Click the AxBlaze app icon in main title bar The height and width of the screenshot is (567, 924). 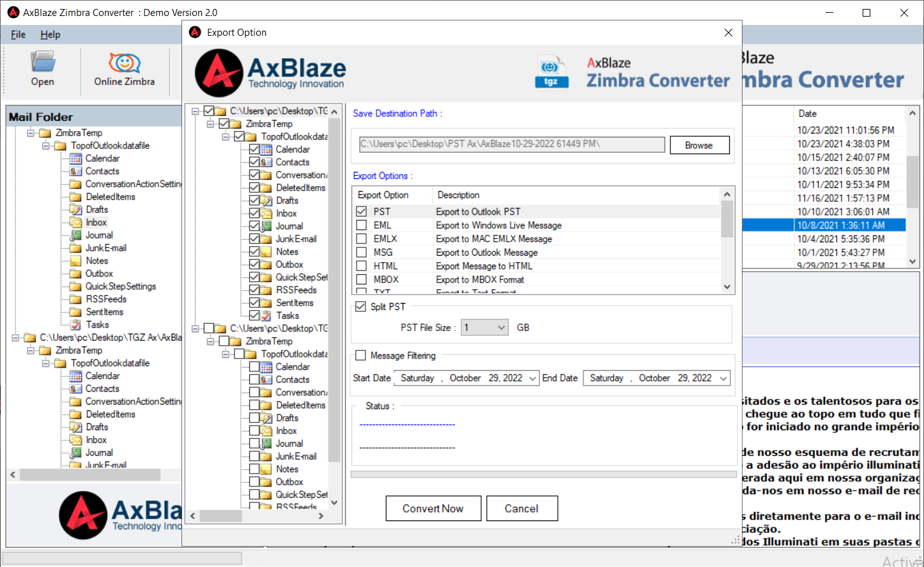click(13, 12)
